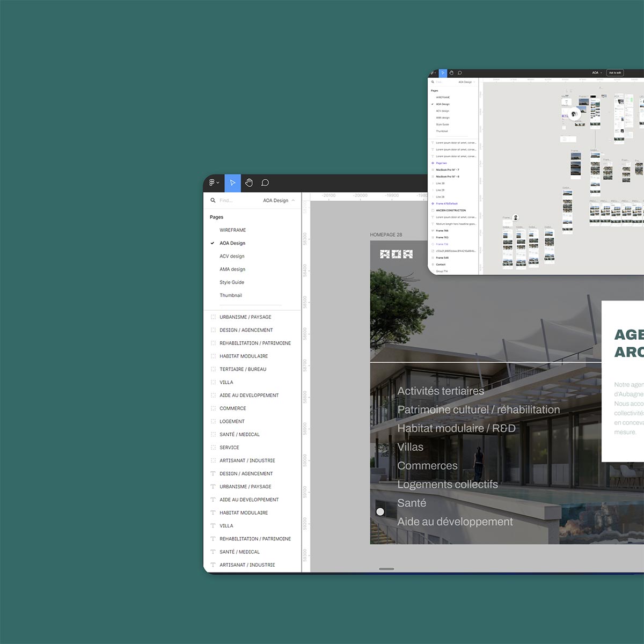Click 'Habitat modulaire / R&D' on canvas
Image resolution: width=644 pixels, height=644 pixels.
pyautogui.click(x=456, y=428)
